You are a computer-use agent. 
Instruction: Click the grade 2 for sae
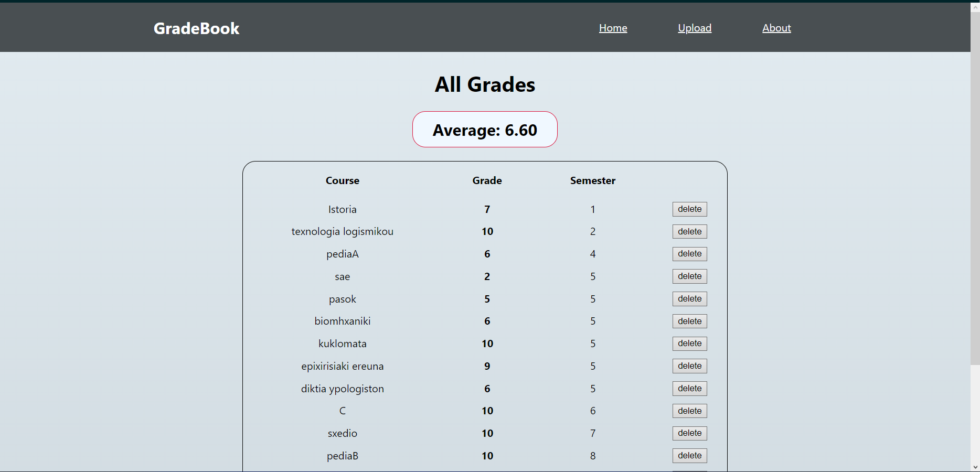point(487,276)
